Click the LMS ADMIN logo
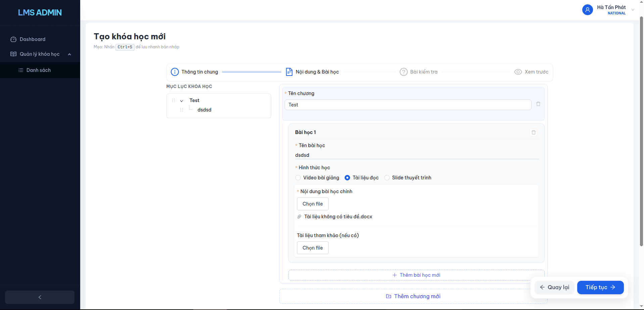Screen dimensions: 644x310 click(40, 12)
